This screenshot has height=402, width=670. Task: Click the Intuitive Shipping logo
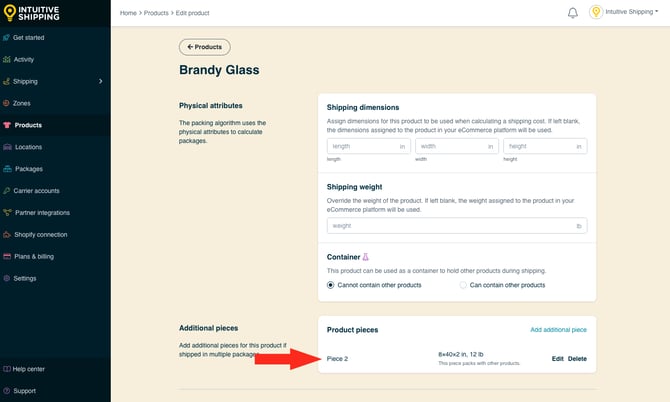coord(32,13)
